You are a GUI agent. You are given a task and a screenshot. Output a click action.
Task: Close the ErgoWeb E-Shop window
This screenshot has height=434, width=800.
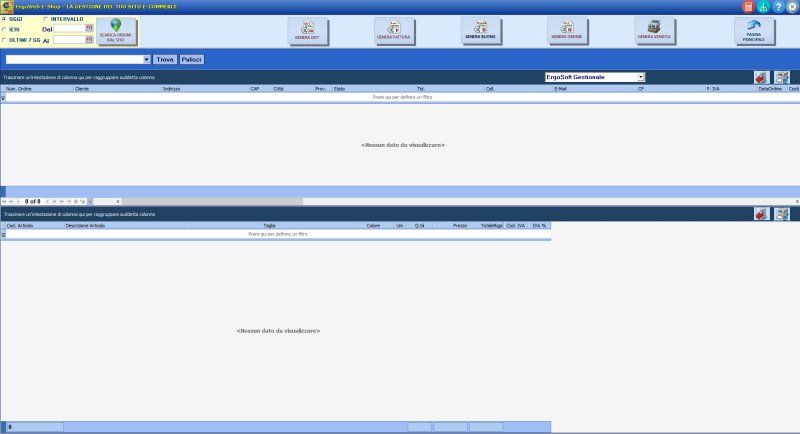tap(792, 7)
